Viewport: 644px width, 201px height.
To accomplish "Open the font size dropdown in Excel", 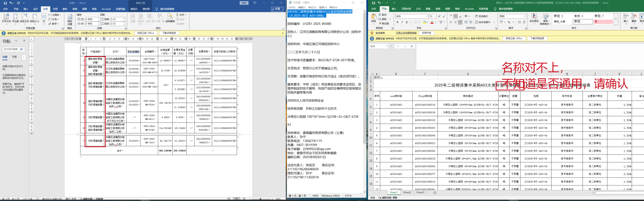I will click(435, 16).
